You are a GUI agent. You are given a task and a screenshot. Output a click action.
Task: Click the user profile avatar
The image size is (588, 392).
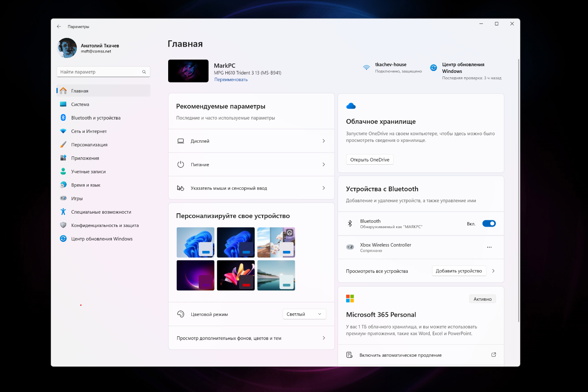[67, 48]
